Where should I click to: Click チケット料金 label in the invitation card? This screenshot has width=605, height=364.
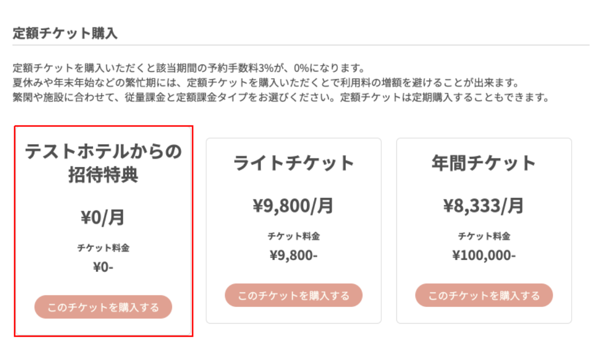103,248
